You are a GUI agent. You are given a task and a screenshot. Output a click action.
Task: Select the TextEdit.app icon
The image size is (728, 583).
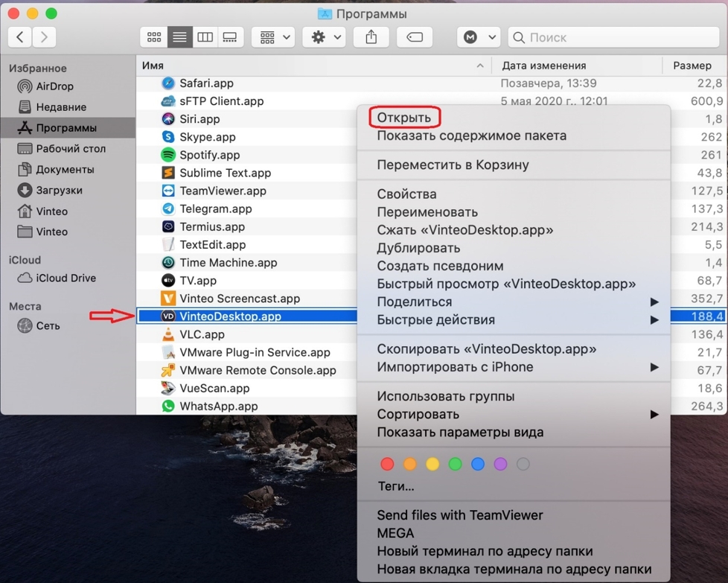pyautogui.click(x=168, y=245)
